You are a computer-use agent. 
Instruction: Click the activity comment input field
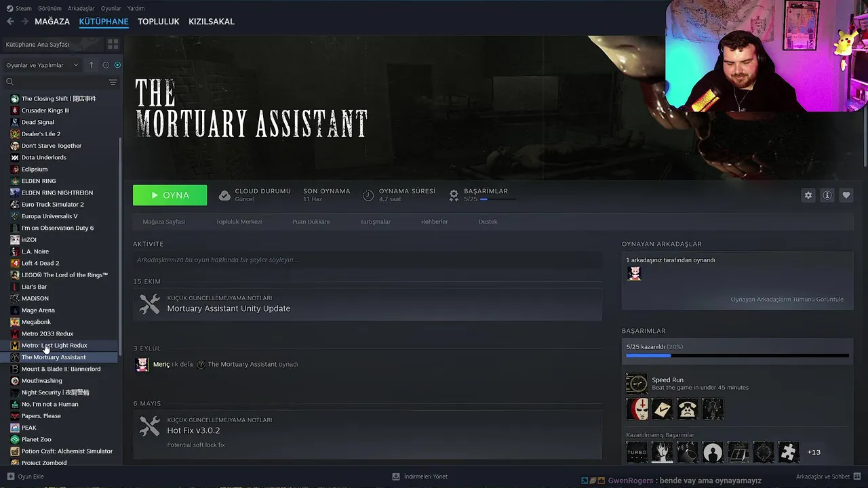368,260
